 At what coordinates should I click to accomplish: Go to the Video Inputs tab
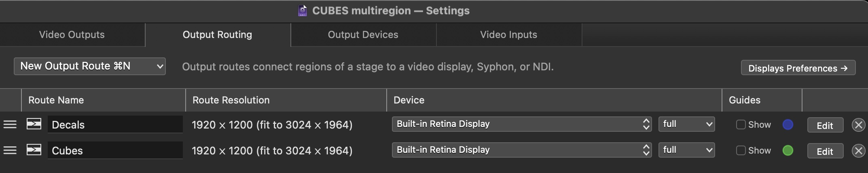click(x=508, y=35)
